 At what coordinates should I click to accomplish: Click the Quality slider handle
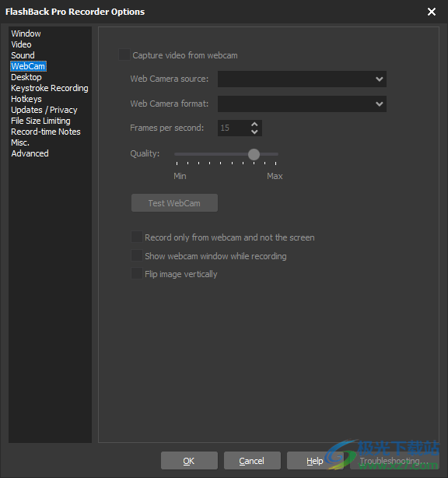[x=254, y=154]
